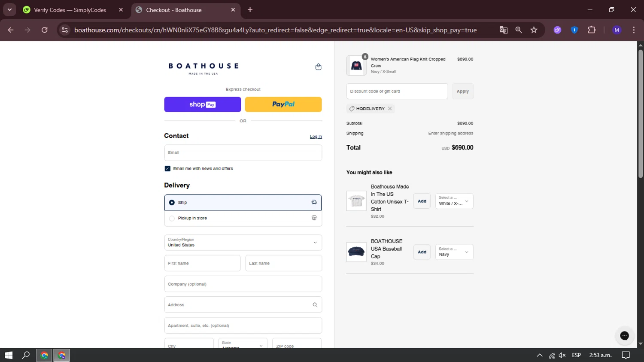Click the muted volume tray icon

tap(562, 355)
